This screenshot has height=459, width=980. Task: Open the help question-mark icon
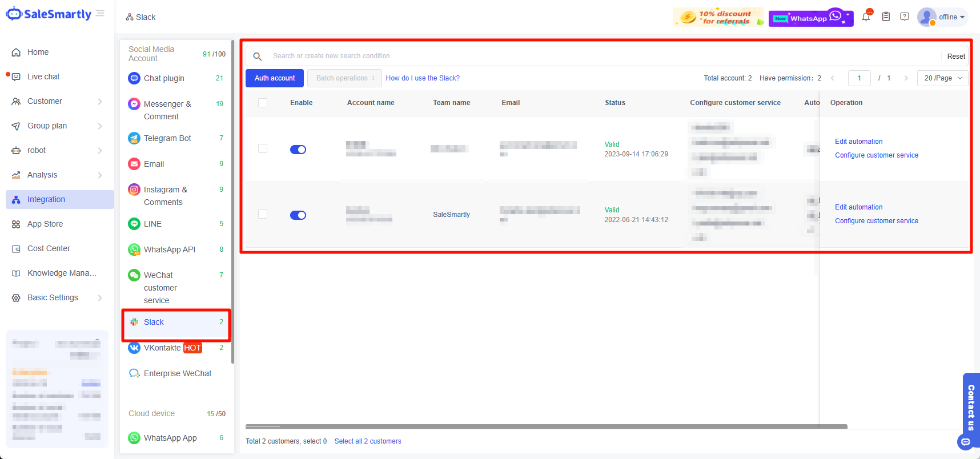click(905, 17)
